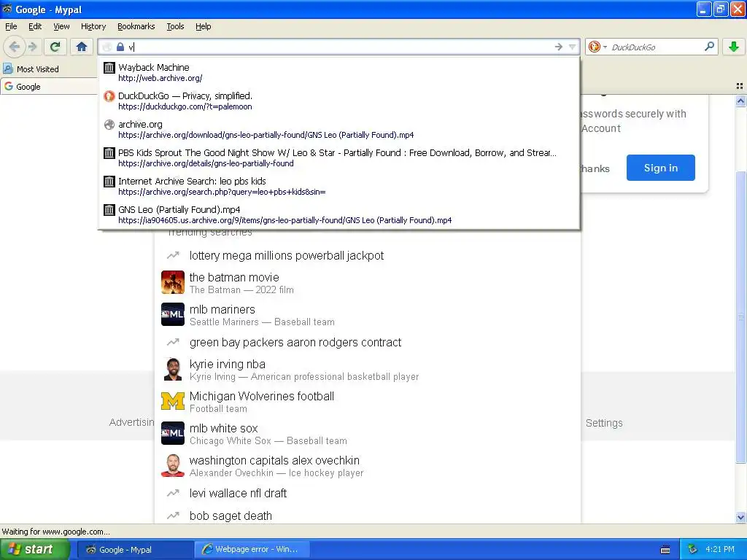This screenshot has height=560, width=747.
Task: Open the Help menu
Action: (x=204, y=26)
